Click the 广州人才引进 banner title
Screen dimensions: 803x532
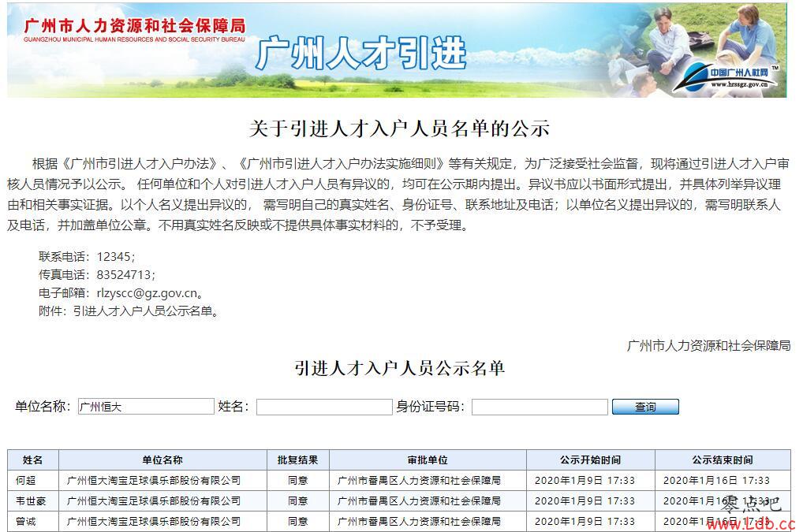pyautogui.click(x=361, y=54)
